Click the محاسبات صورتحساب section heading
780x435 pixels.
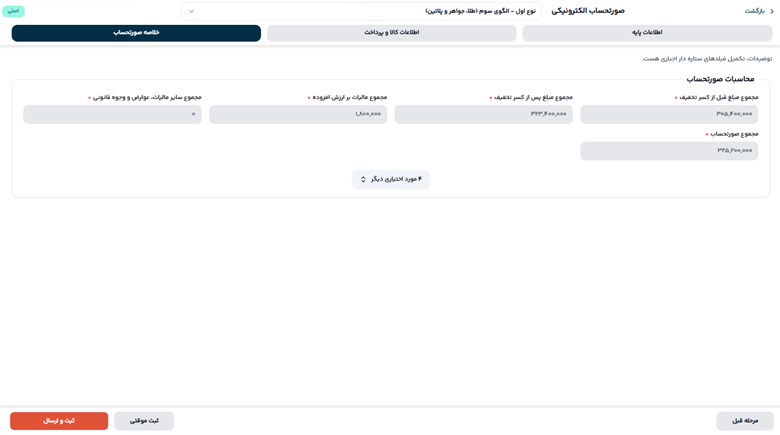pos(720,79)
